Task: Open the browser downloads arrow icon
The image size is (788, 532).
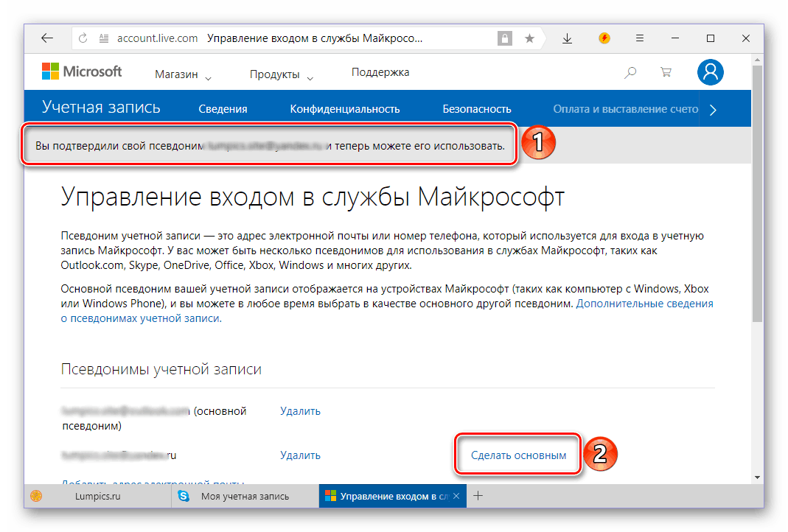Action: (x=567, y=38)
